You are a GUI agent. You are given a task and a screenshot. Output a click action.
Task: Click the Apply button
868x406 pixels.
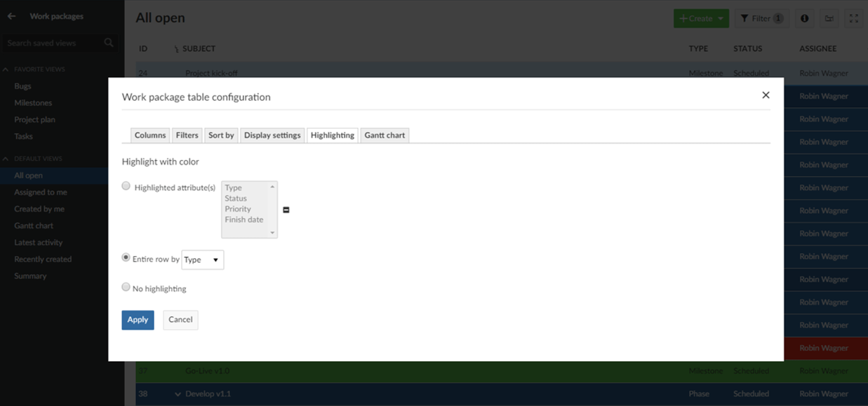click(x=138, y=320)
